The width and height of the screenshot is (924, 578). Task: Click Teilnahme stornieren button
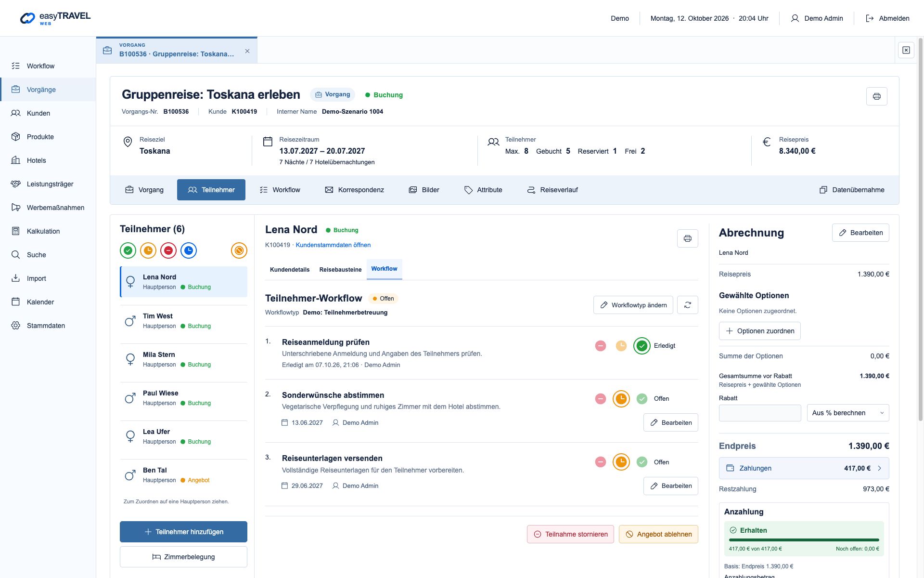click(x=570, y=534)
